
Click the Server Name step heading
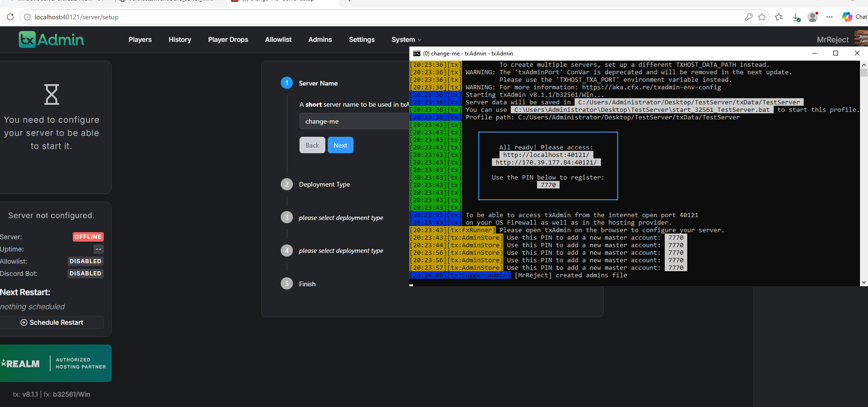318,83
